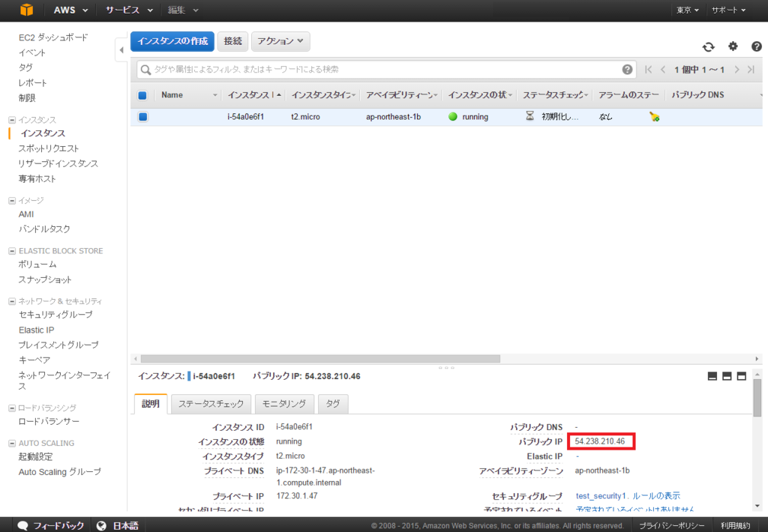Click ルールの表示 link
This screenshot has height=532, width=768.
[656, 496]
